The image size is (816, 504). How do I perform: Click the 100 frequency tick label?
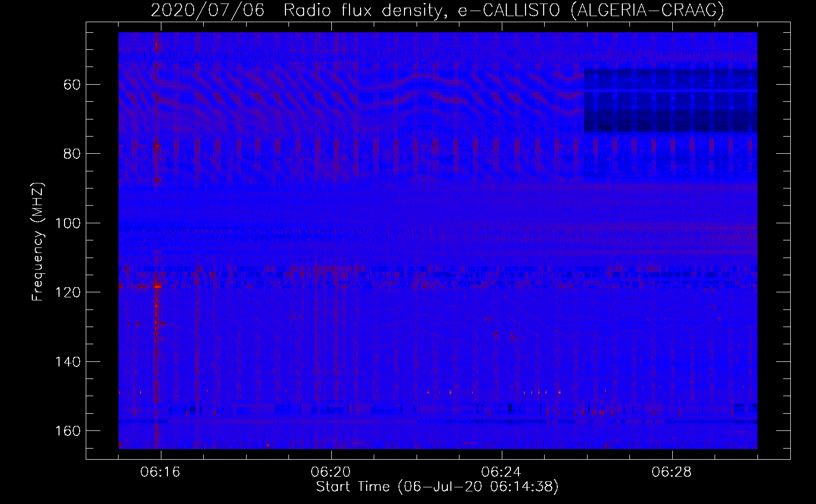point(67,223)
